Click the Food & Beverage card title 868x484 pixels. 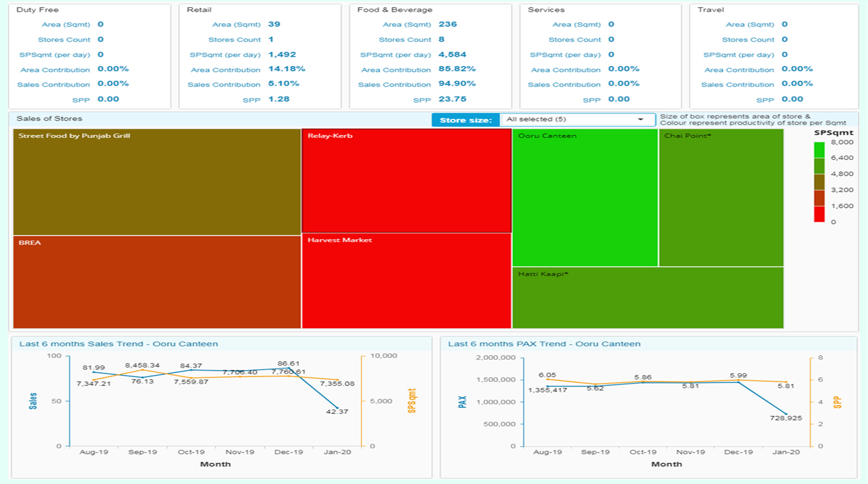coord(394,10)
